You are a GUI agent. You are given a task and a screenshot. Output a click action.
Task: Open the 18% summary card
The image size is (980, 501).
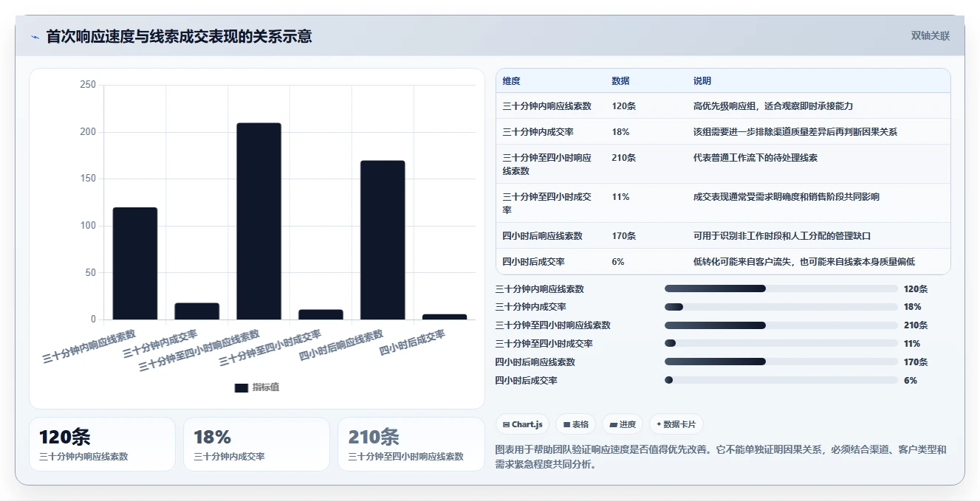(x=257, y=444)
